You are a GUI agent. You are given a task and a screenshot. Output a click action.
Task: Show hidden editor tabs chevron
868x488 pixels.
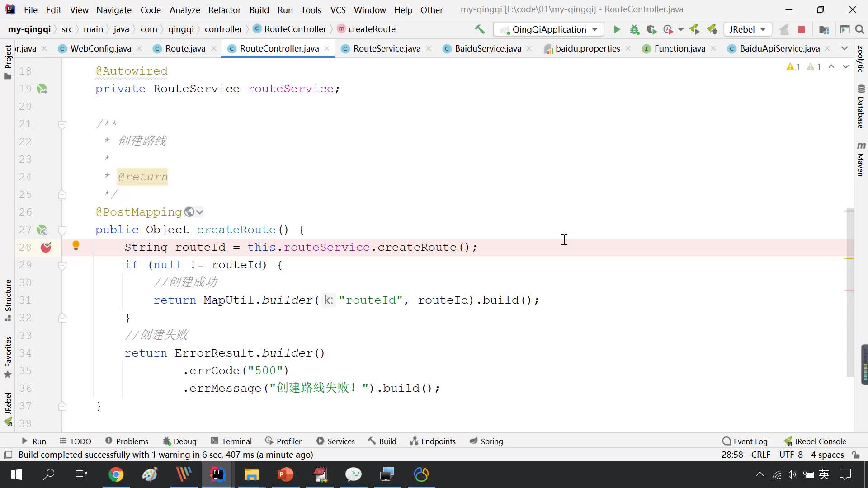coord(844,48)
